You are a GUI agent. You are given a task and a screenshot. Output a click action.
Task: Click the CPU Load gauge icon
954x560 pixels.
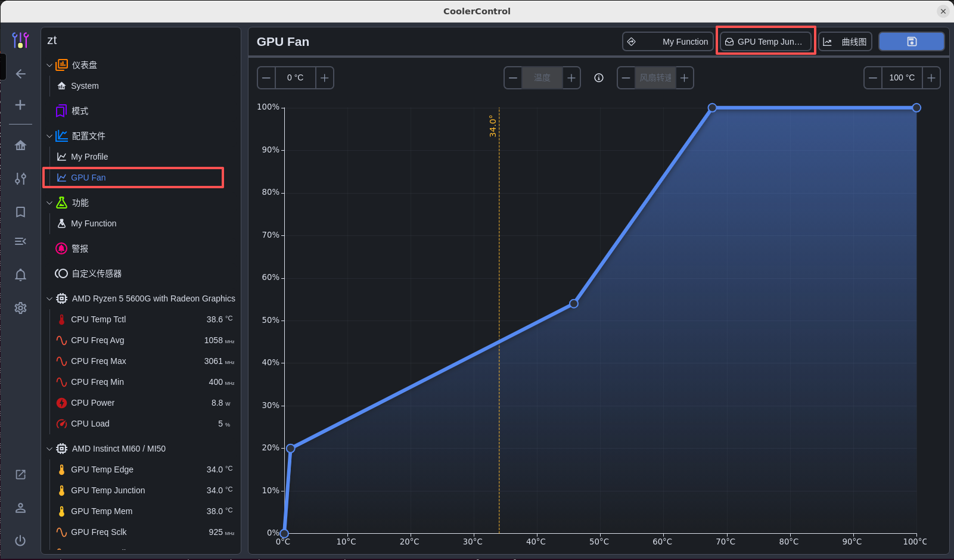point(61,424)
